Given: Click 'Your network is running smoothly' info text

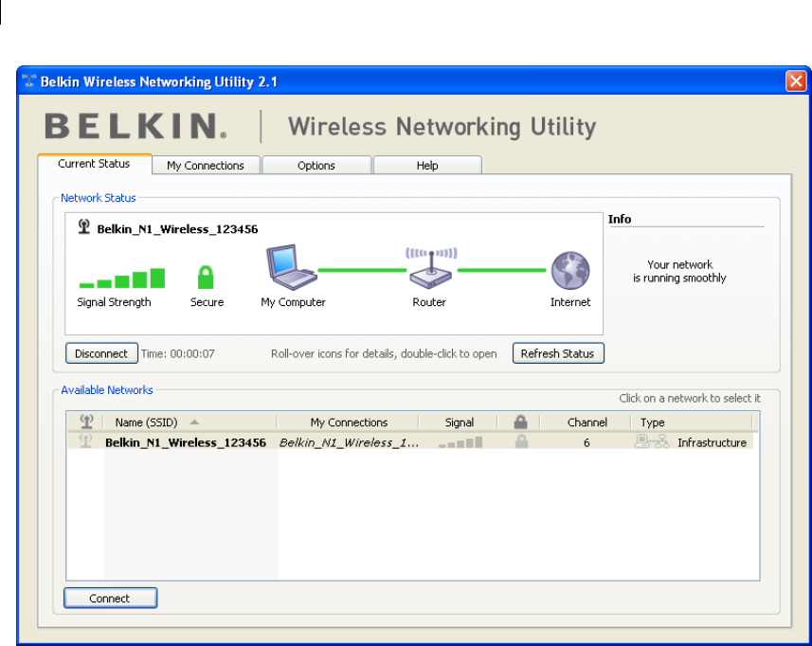Looking at the screenshot, I should pos(679,271).
